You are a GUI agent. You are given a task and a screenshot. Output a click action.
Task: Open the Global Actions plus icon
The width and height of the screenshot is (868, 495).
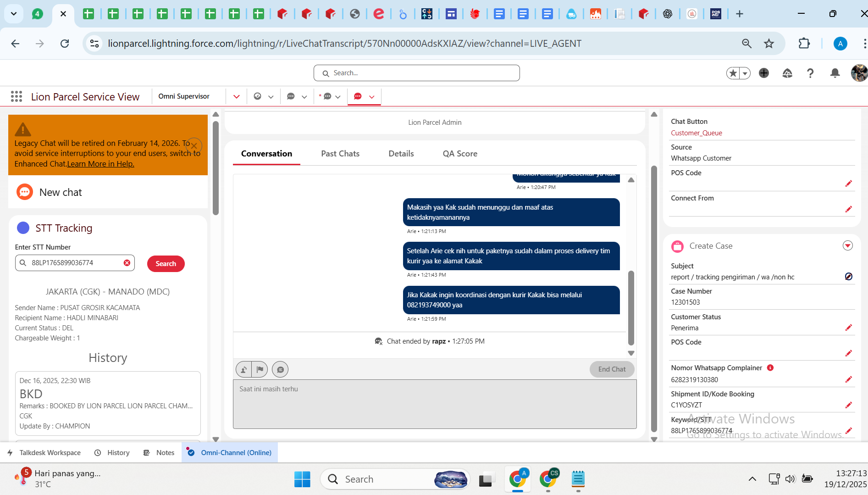point(764,73)
